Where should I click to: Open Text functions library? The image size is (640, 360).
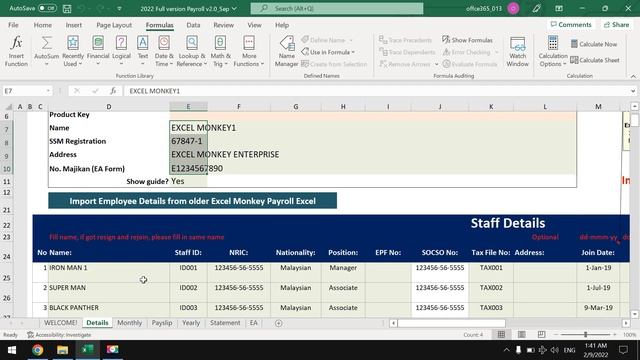(142, 51)
